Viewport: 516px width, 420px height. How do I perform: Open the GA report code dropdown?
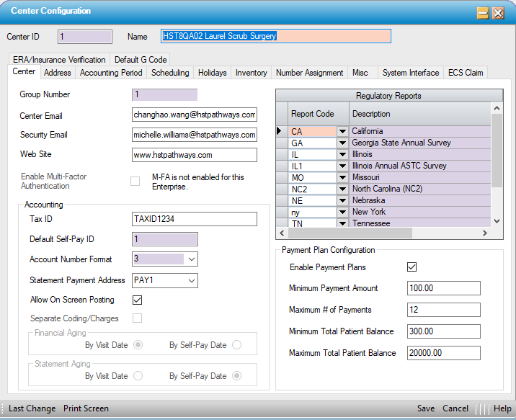pos(342,143)
